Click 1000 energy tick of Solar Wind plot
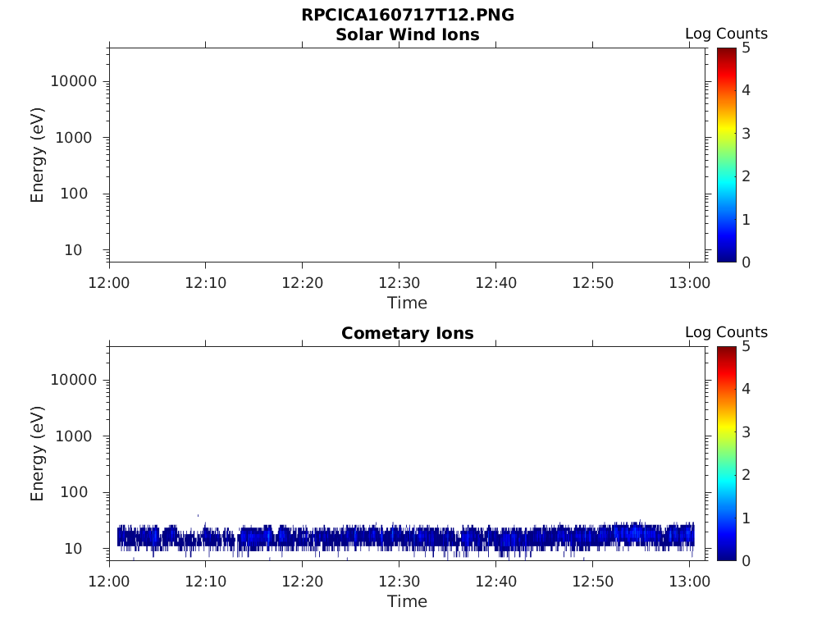 (x=74, y=138)
